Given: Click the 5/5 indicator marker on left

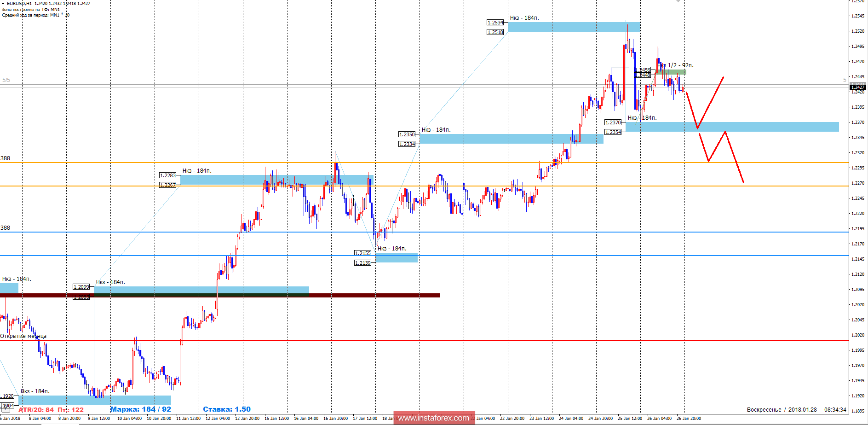Looking at the screenshot, I should pyautogui.click(x=6, y=79).
